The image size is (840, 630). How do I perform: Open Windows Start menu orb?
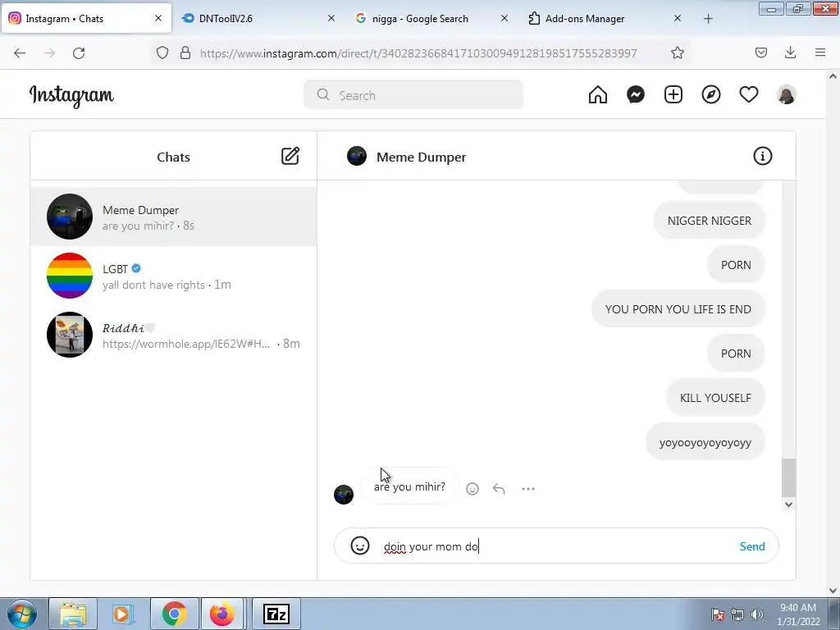(21, 614)
